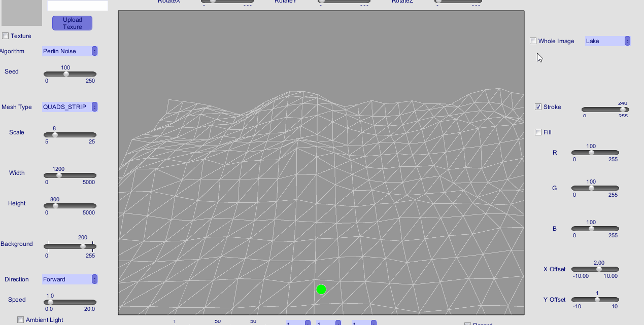Click the Scale value 8
This screenshot has width=644, height=325.
[x=54, y=128]
